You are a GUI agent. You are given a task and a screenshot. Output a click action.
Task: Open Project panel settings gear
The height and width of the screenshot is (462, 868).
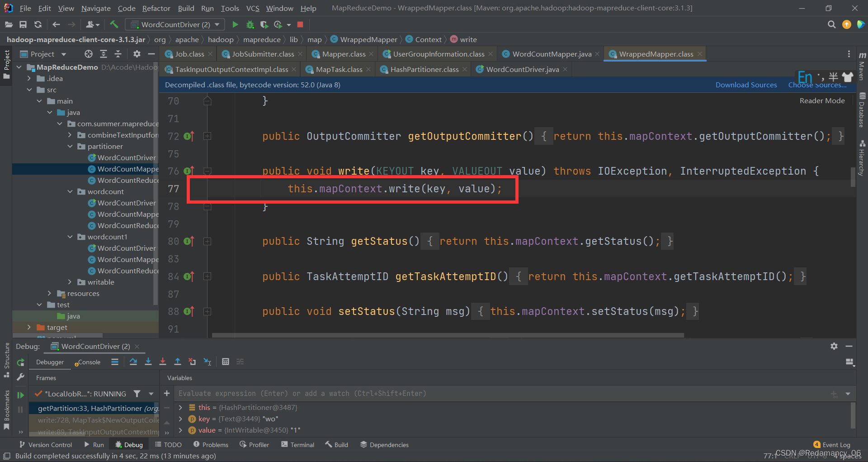[x=137, y=54]
